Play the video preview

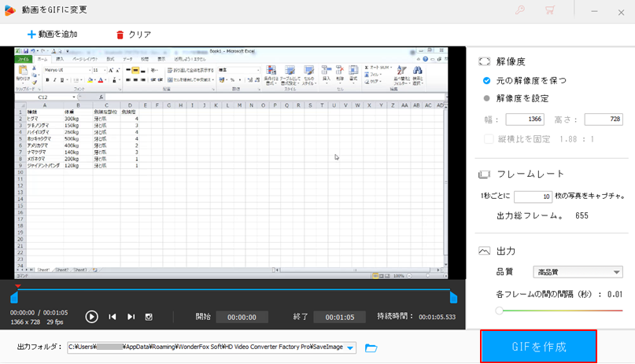[91, 317]
